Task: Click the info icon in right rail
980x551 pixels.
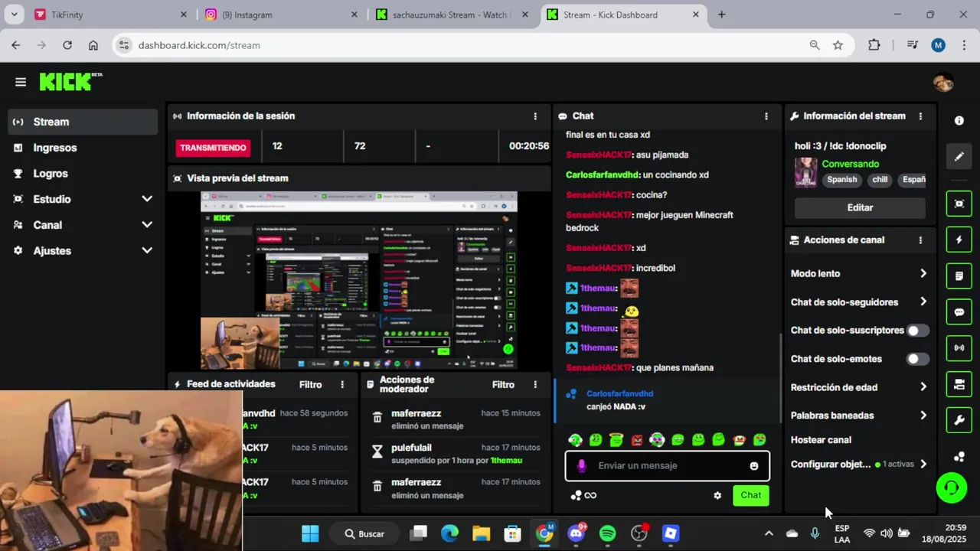Action: pyautogui.click(x=959, y=120)
